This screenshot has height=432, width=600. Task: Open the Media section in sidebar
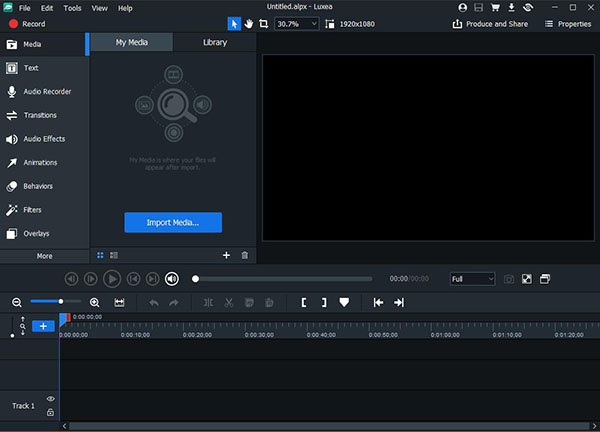click(44, 44)
